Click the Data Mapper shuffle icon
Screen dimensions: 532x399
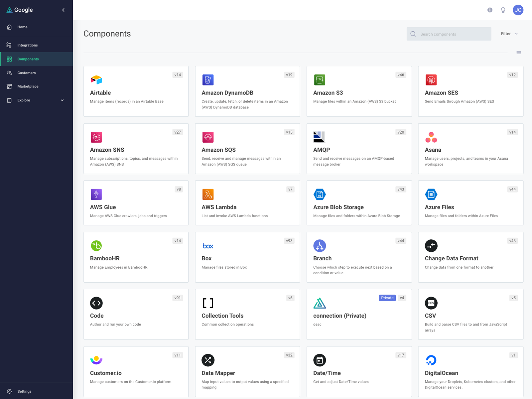pyautogui.click(x=208, y=360)
